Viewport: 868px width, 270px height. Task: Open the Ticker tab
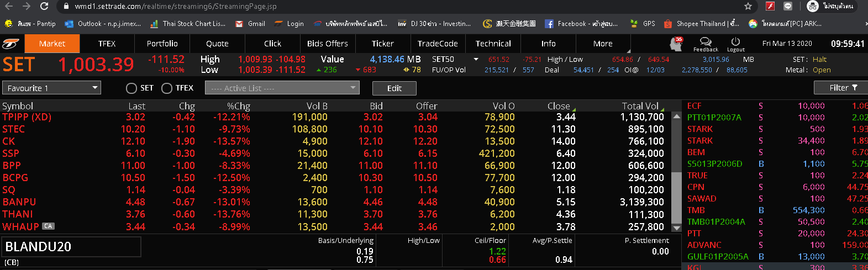pos(383,44)
